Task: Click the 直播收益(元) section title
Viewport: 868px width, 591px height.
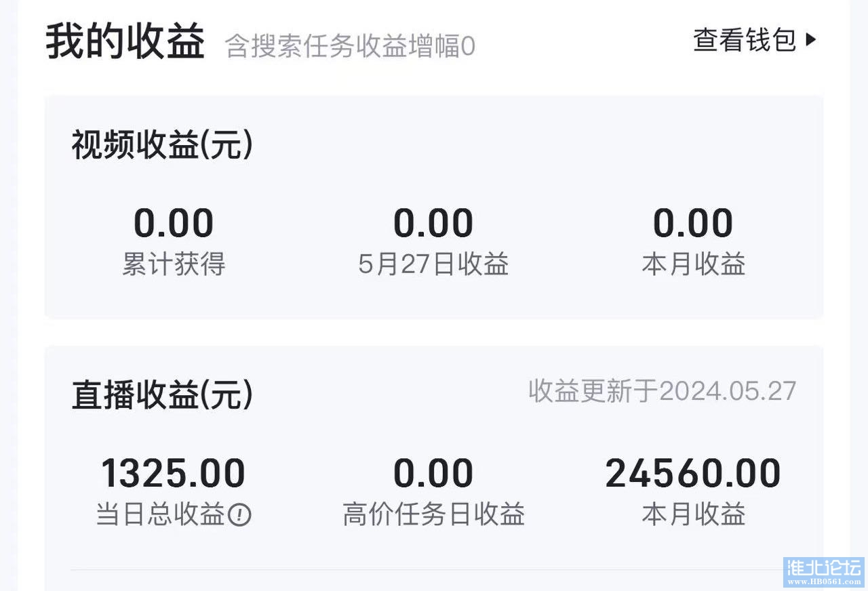Action: (x=162, y=395)
